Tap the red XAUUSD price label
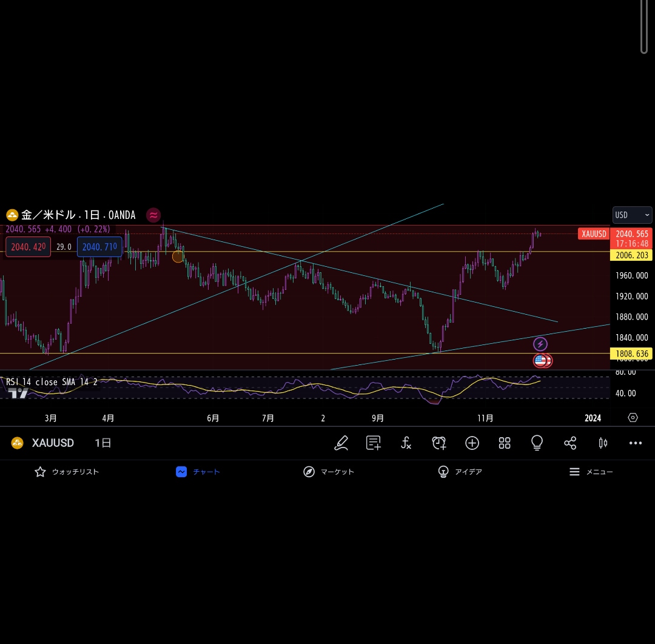The width and height of the screenshot is (655, 644). (x=594, y=234)
